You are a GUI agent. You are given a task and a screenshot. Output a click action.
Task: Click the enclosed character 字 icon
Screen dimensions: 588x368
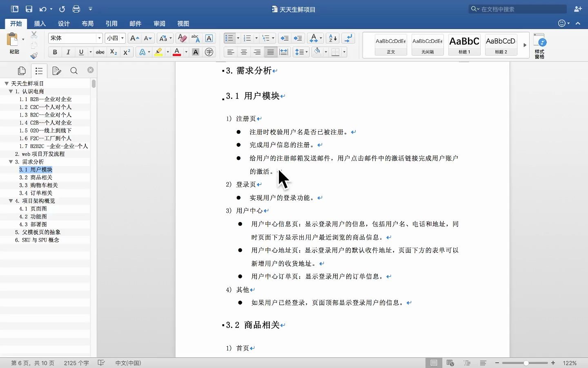click(209, 52)
